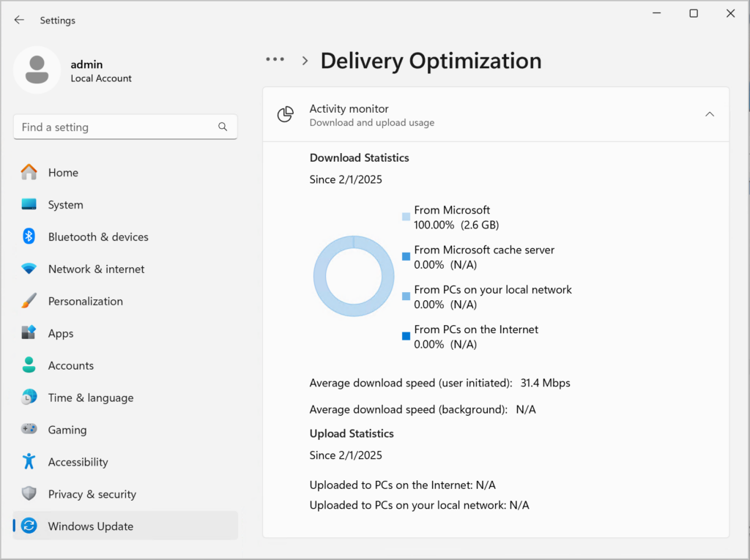Click the breadcrumb chevron separator
Screen dimensions: 750x560
pyautogui.click(x=305, y=61)
